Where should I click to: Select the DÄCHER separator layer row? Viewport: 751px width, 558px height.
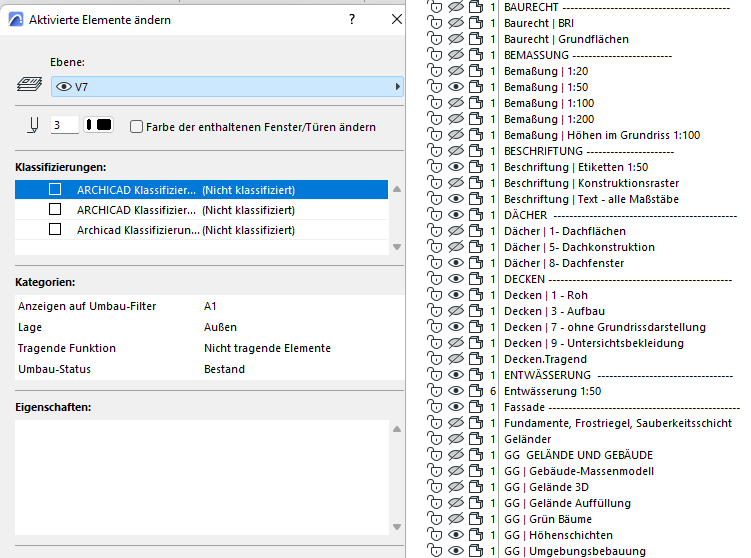pos(620,215)
